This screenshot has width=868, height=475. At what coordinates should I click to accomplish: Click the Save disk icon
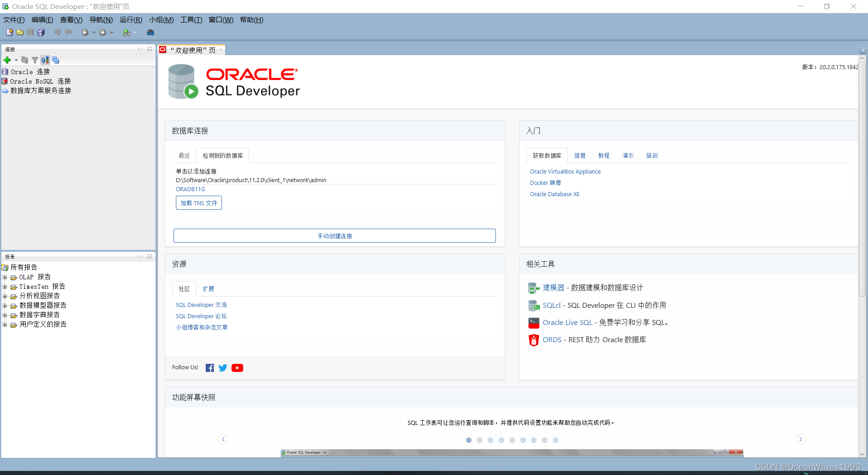pos(30,33)
